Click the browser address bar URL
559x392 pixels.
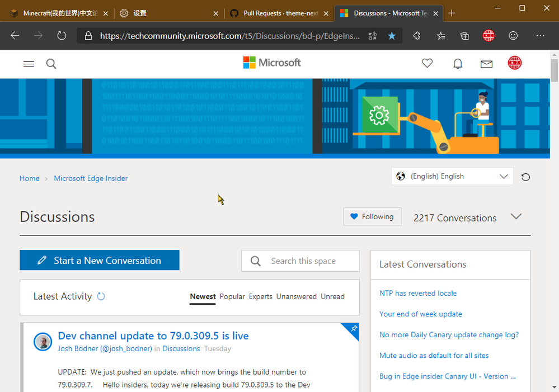pyautogui.click(x=229, y=36)
